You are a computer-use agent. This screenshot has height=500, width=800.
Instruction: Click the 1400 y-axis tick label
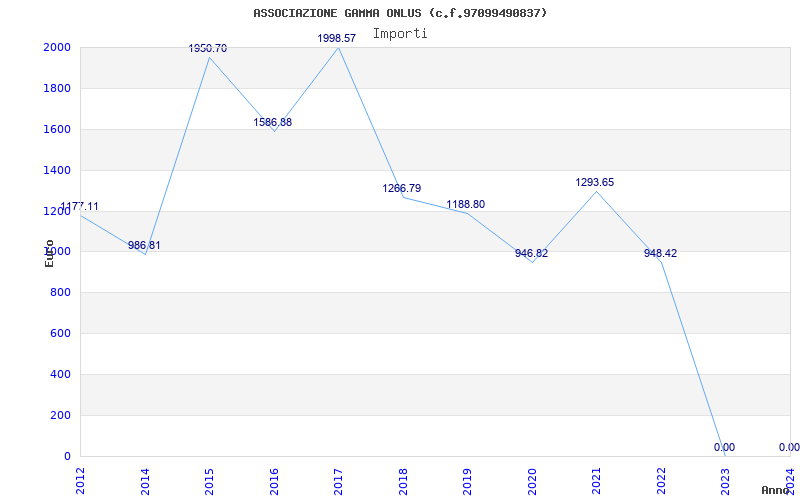(57, 170)
